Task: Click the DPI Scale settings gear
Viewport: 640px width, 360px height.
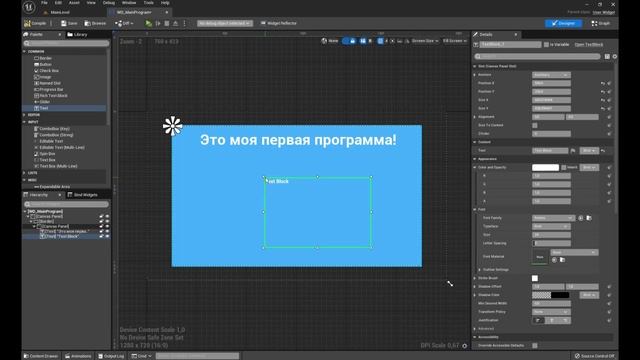Action: click(x=464, y=346)
